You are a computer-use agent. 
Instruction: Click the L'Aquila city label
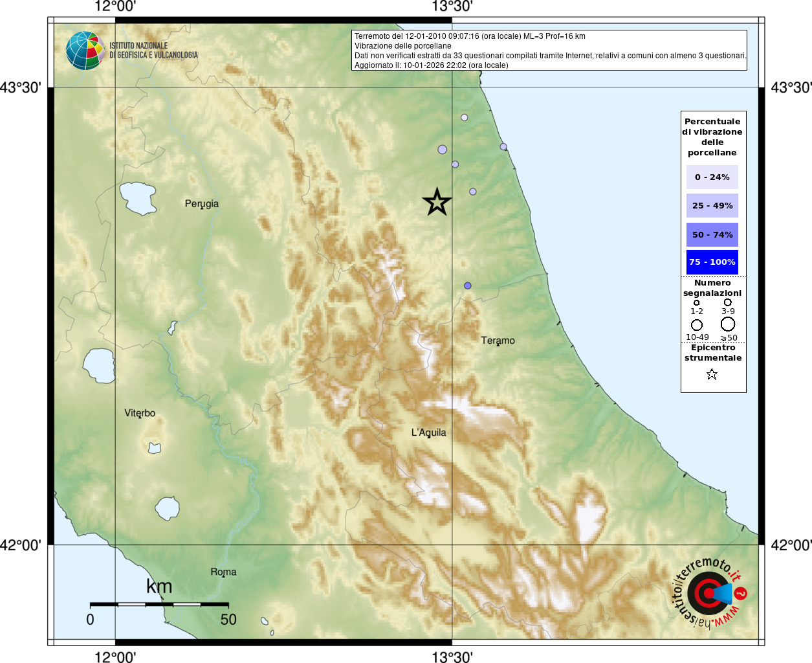point(429,433)
